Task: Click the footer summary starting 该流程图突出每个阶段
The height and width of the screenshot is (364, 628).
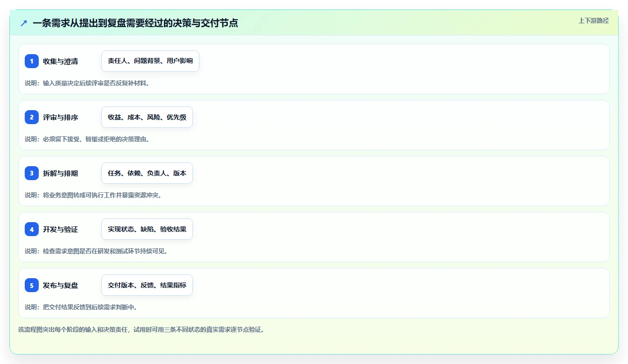Action: (141, 329)
